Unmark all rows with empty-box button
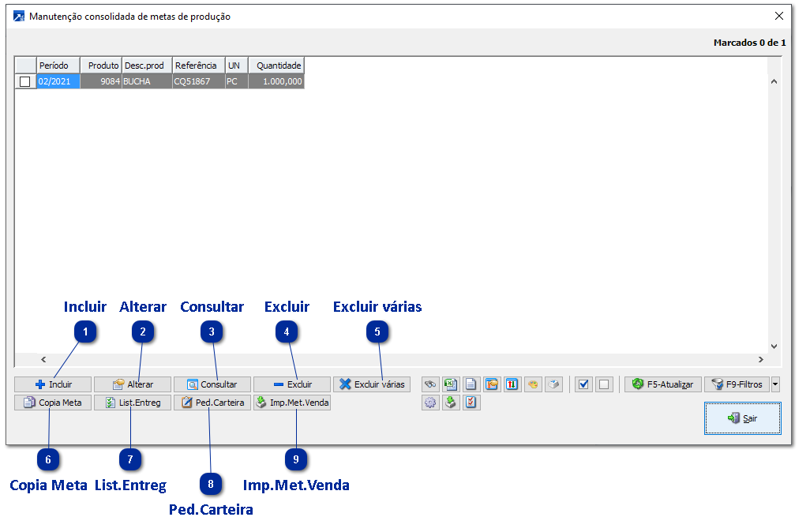 coord(604,384)
